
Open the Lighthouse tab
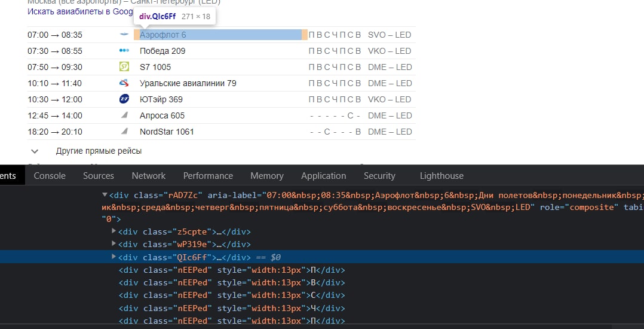[441, 176]
